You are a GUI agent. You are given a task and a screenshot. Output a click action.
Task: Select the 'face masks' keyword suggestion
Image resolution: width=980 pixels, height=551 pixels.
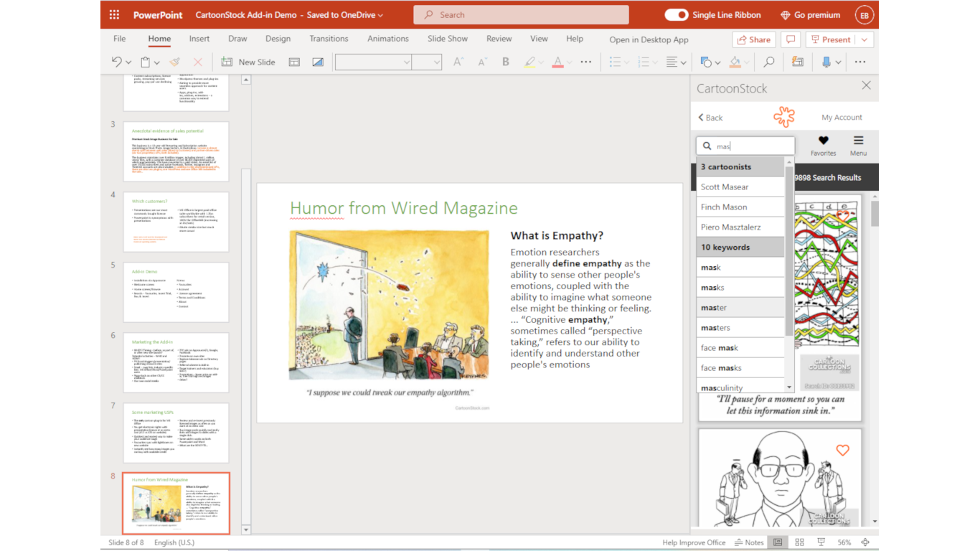coord(722,368)
